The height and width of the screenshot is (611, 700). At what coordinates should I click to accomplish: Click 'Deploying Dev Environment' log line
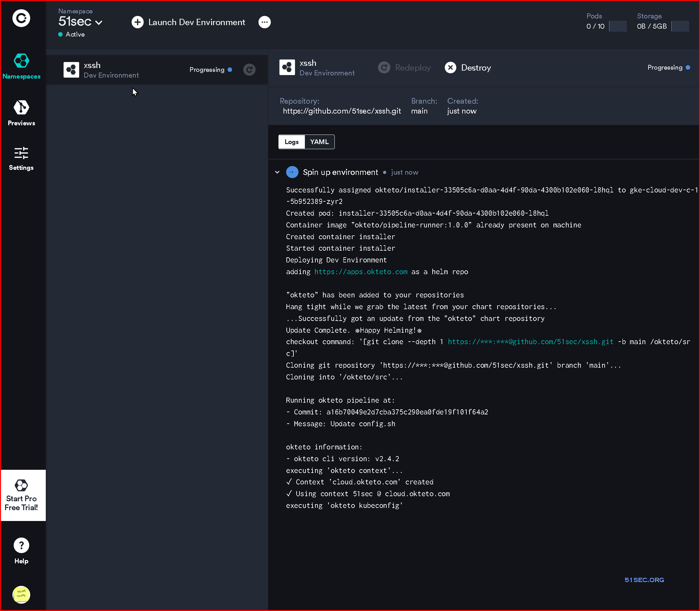(336, 260)
